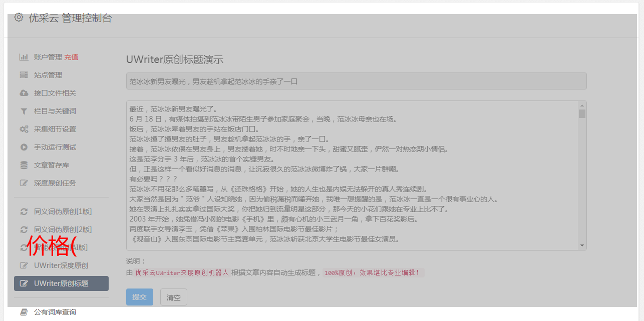Click the generated title input field

[356, 81]
